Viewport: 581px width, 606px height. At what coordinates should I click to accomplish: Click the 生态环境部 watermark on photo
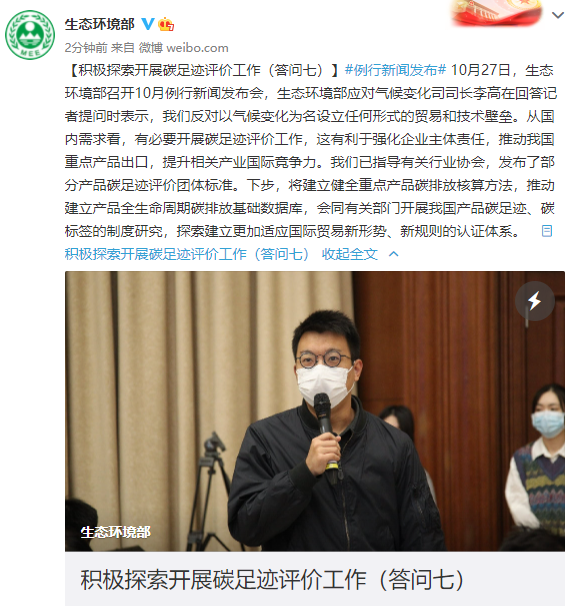pyautogui.click(x=115, y=533)
